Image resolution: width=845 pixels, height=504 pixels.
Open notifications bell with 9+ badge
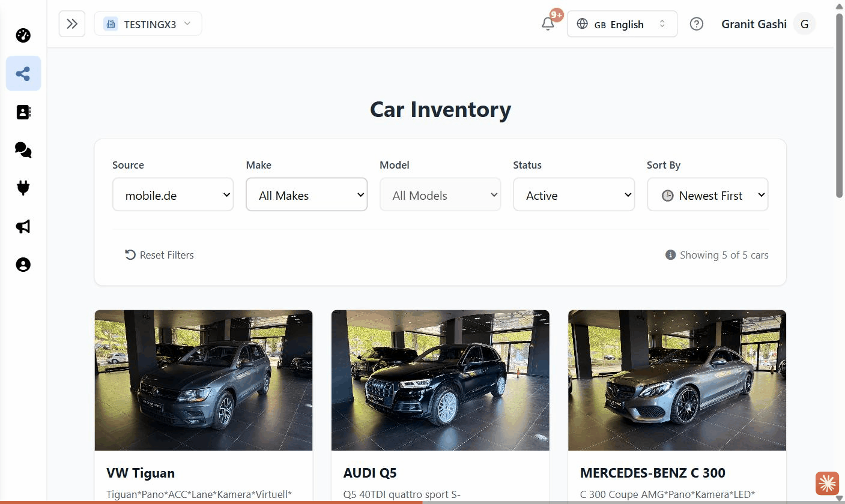click(548, 23)
